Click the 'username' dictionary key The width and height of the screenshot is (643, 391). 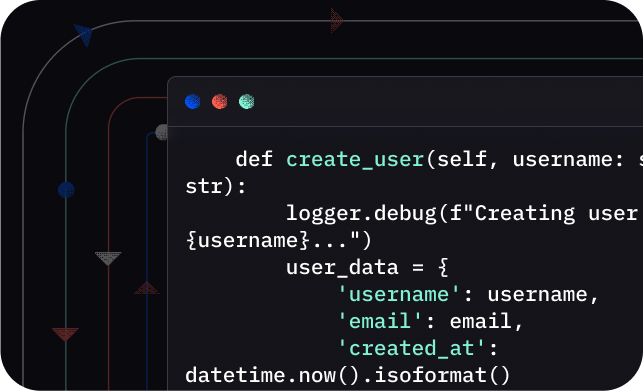[x=399, y=295]
